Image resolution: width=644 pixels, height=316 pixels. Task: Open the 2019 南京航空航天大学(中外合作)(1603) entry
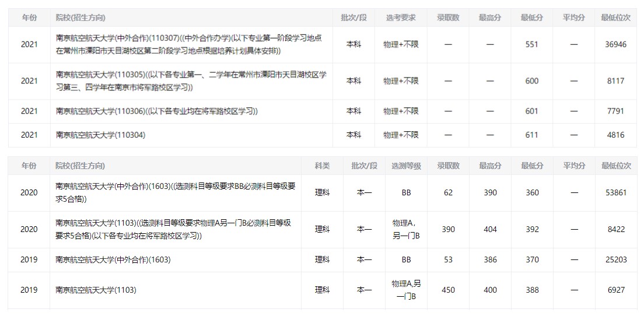pos(113,259)
